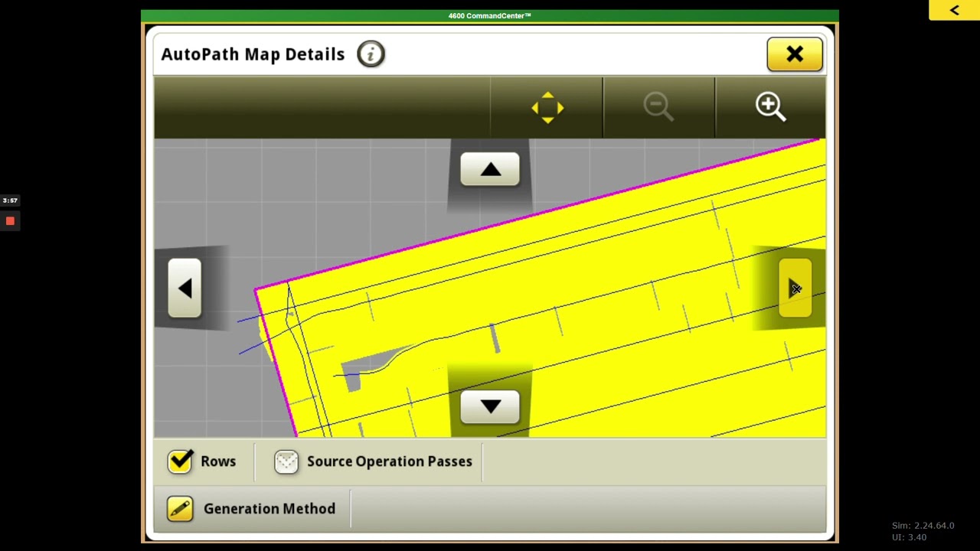Pan the map upward

click(490, 170)
